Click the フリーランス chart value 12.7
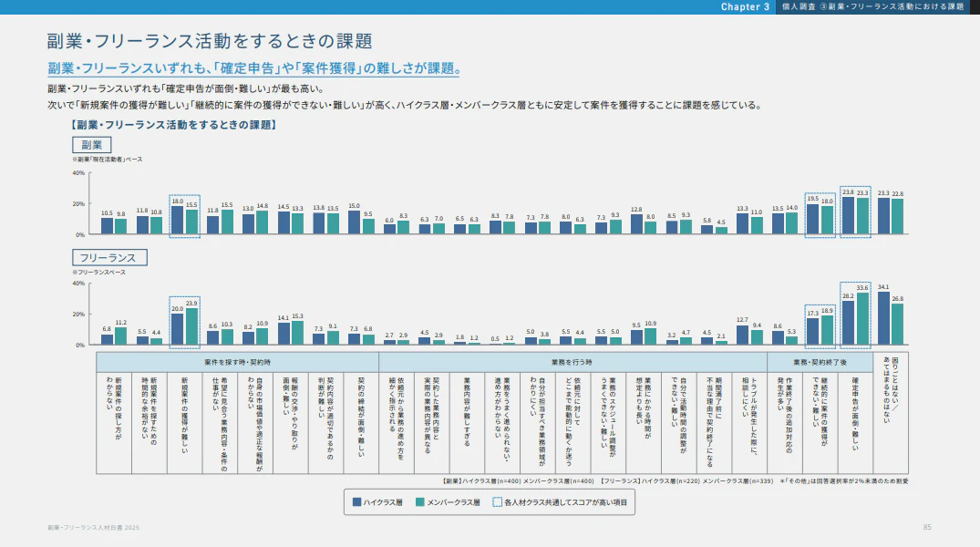The image size is (980, 547). point(742,320)
